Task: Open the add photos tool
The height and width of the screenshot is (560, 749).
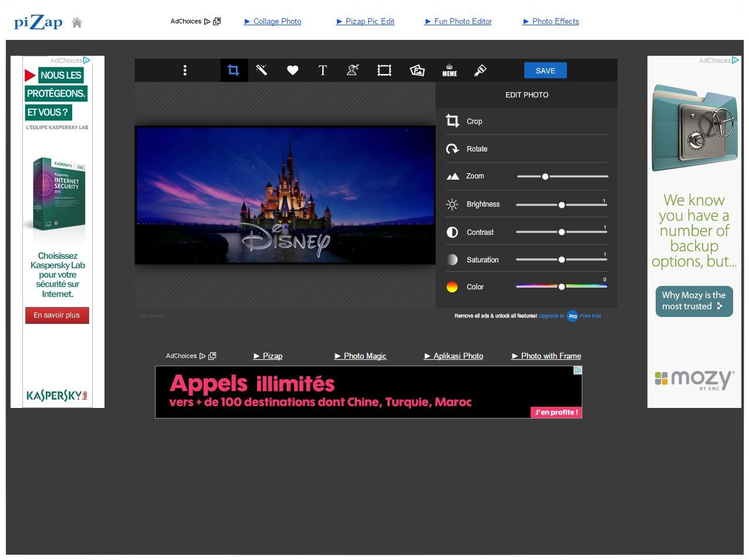Action: pos(417,70)
